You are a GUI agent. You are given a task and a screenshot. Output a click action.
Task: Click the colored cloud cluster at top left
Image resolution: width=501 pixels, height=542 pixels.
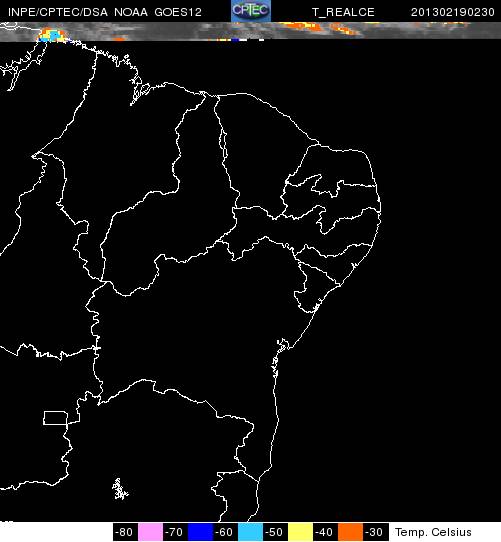pyautogui.click(x=53, y=36)
